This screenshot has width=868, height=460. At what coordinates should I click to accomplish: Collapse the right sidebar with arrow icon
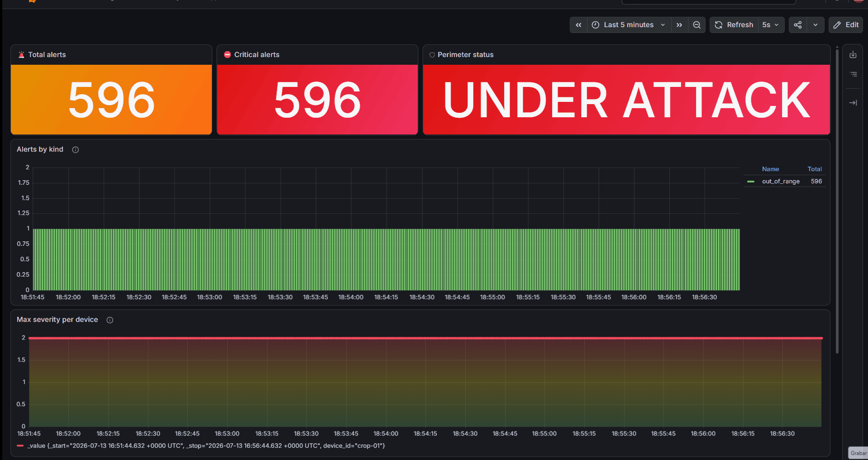point(853,103)
